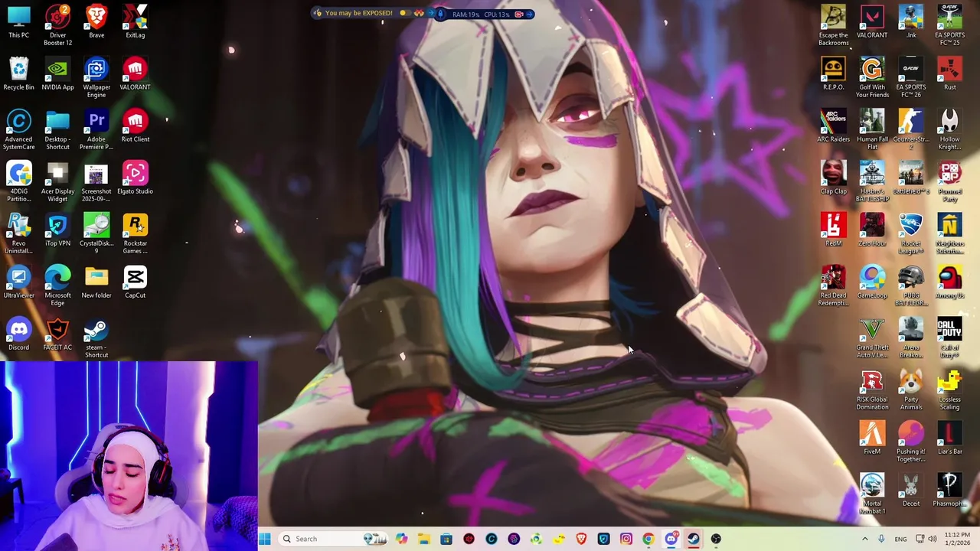Viewport: 980px width, 551px height.
Task: Open Human Fall Flat shortcut
Action: (x=872, y=129)
